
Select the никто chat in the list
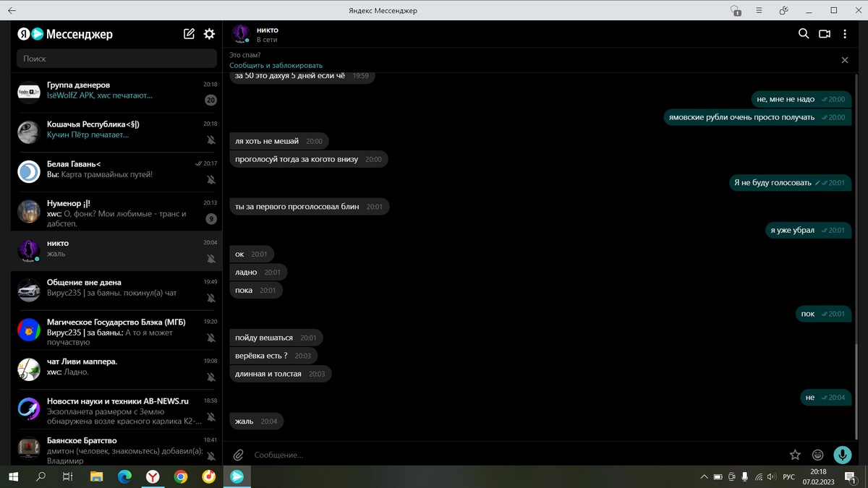[116, 251]
